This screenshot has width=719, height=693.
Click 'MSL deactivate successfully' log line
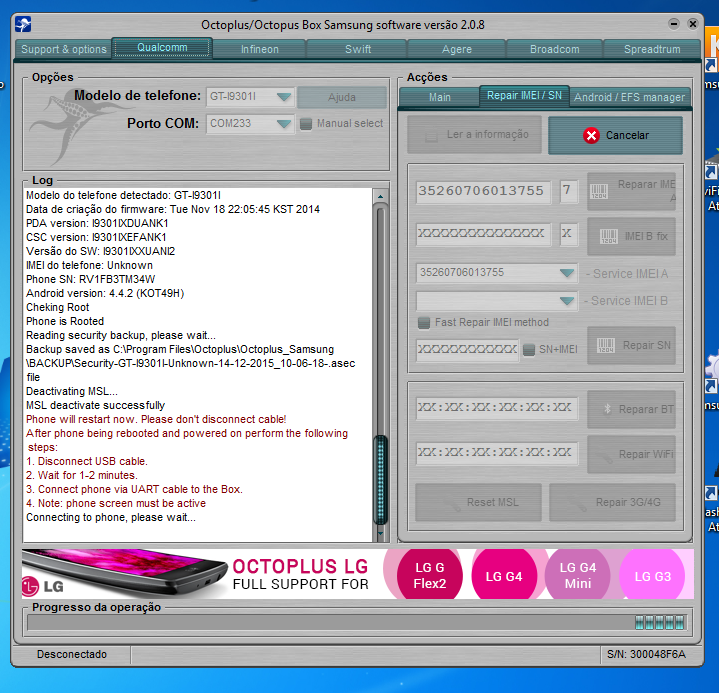[x=95, y=405]
